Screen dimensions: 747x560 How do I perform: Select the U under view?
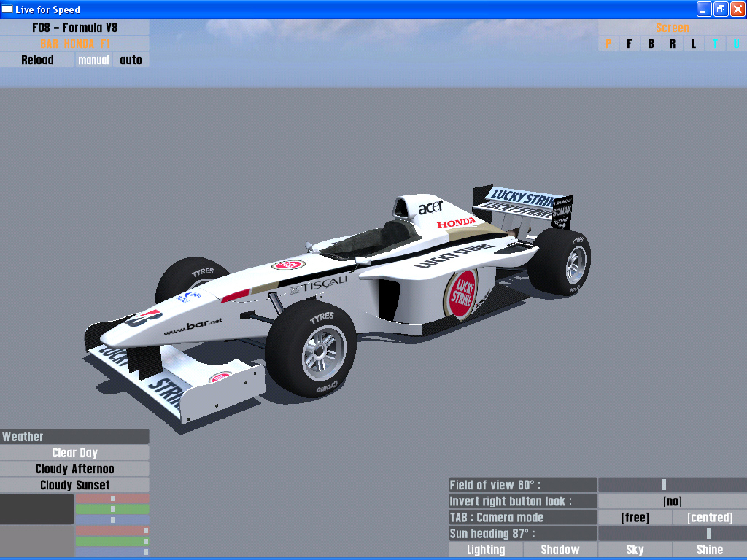coord(737,44)
